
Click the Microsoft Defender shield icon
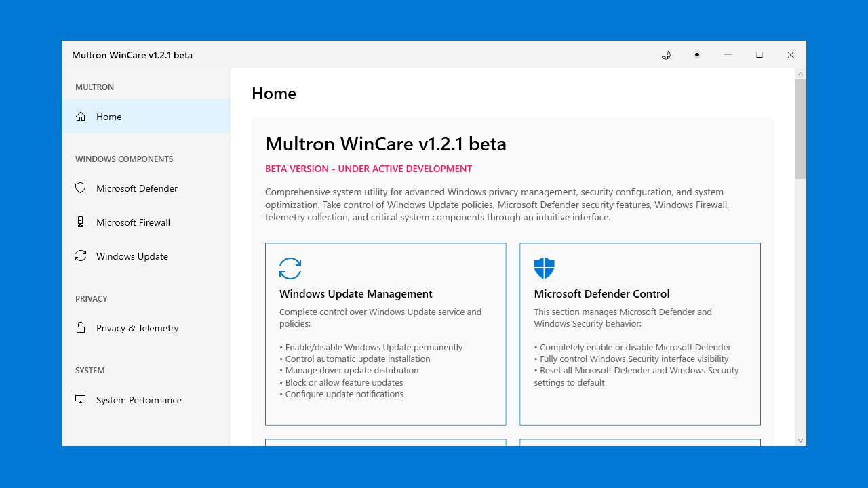click(80, 188)
